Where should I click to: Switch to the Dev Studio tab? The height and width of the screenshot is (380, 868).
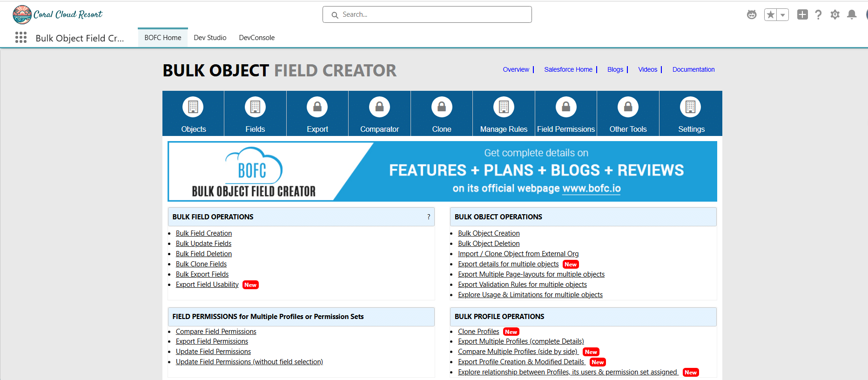210,38
